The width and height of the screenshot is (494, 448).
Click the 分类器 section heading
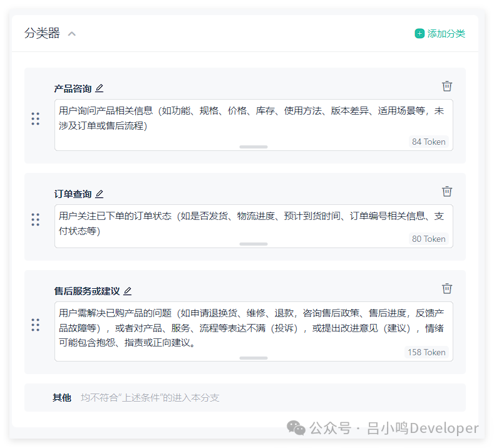pos(42,33)
